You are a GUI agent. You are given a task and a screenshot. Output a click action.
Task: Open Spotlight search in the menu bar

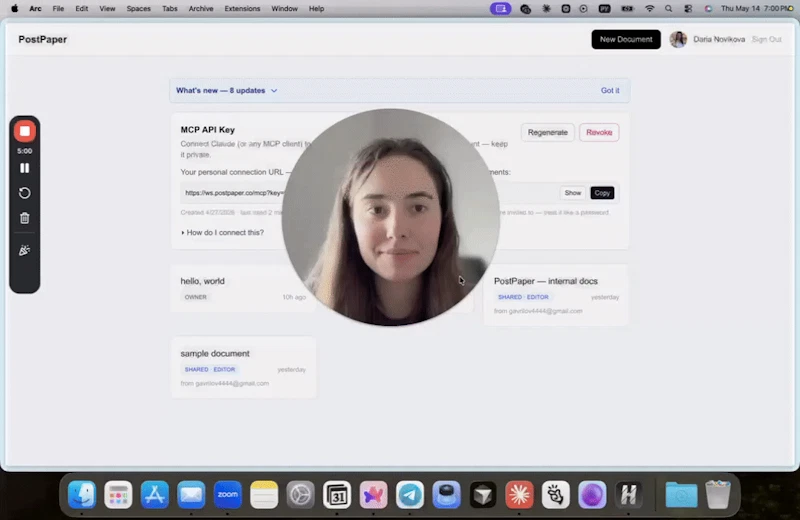click(668, 9)
